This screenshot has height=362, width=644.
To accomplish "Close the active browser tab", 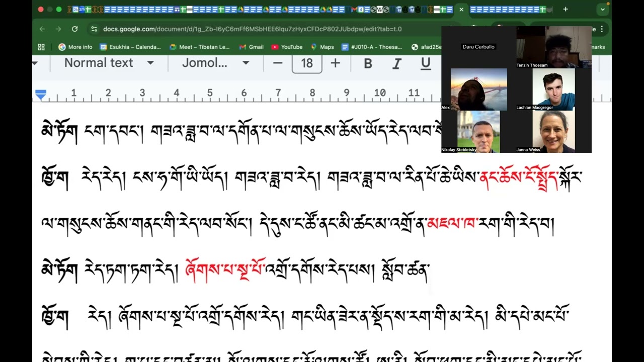I will pyautogui.click(x=461, y=9).
